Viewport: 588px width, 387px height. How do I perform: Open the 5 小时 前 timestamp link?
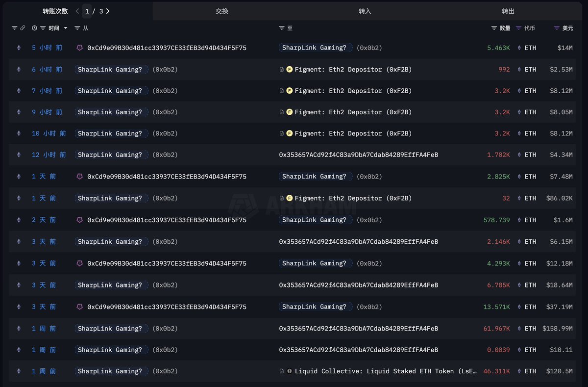pyautogui.click(x=47, y=48)
